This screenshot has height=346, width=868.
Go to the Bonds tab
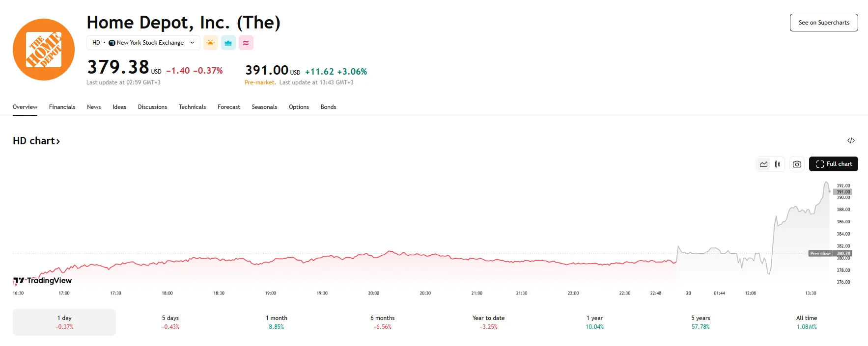click(x=328, y=107)
